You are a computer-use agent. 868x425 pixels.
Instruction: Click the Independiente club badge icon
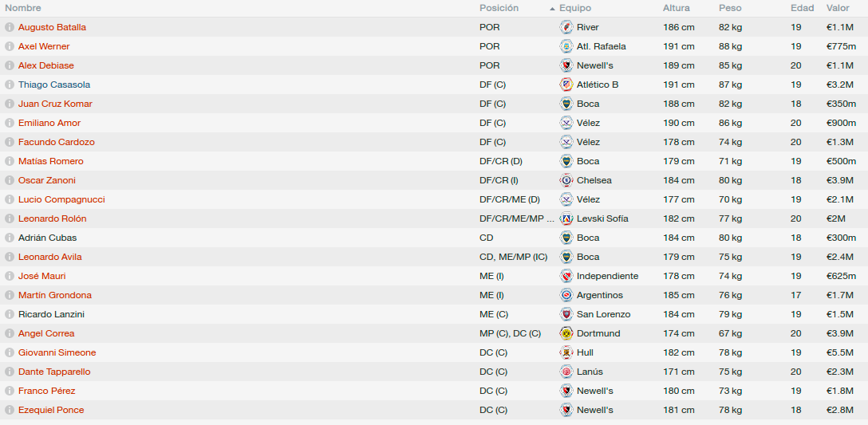566,276
